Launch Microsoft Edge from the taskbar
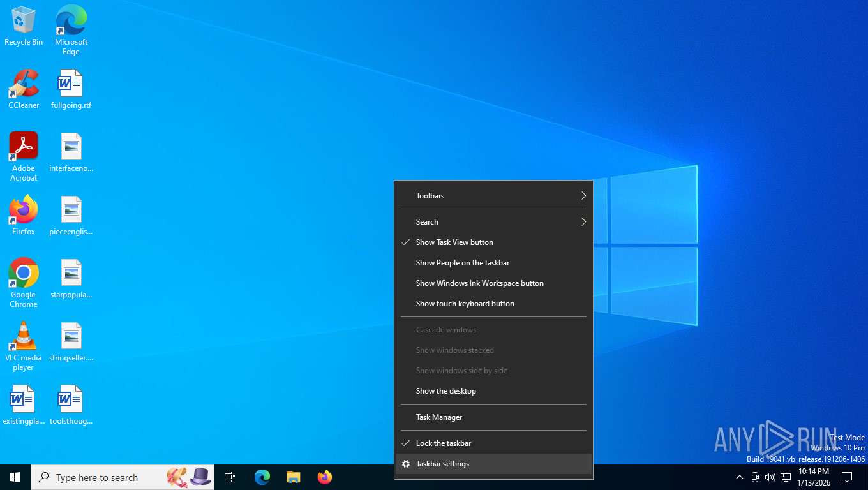The image size is (868, 490). 262,477
